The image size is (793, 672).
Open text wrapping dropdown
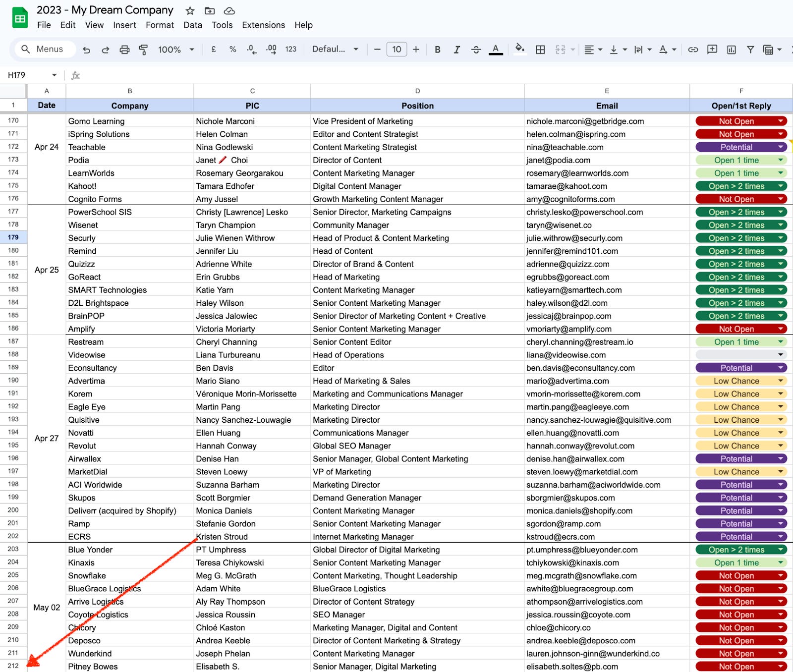tap(643, 50)
